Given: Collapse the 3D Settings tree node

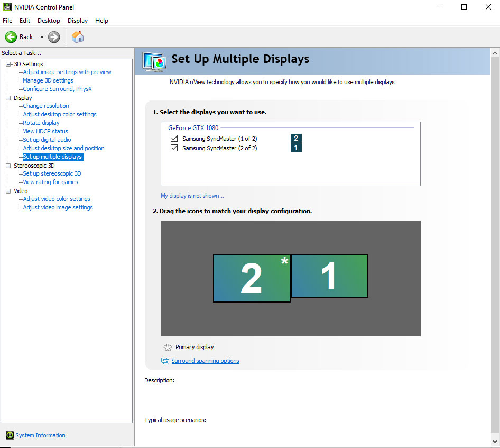Looking at the screenshot, I should (x=8, y=64).
